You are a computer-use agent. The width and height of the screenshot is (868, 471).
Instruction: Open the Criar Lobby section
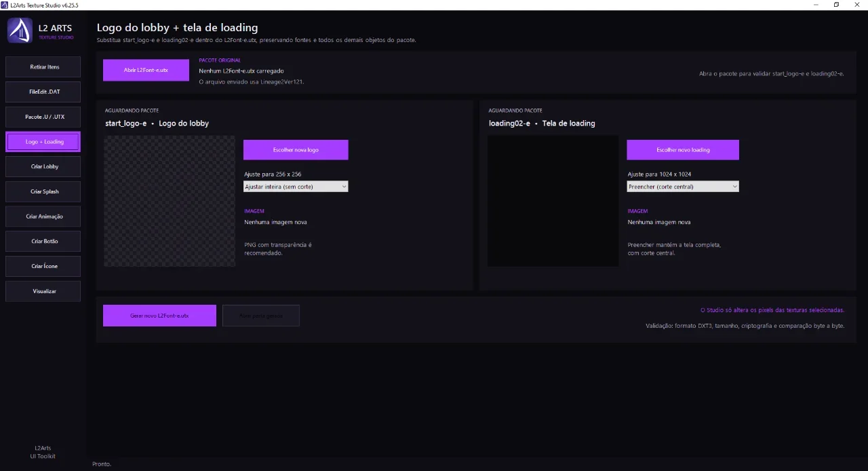pos(43,166)
